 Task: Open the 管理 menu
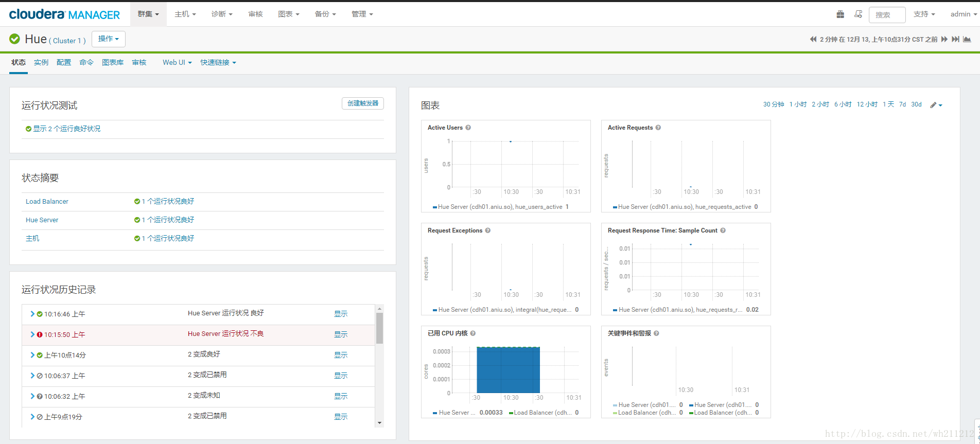tap(362, 14)
